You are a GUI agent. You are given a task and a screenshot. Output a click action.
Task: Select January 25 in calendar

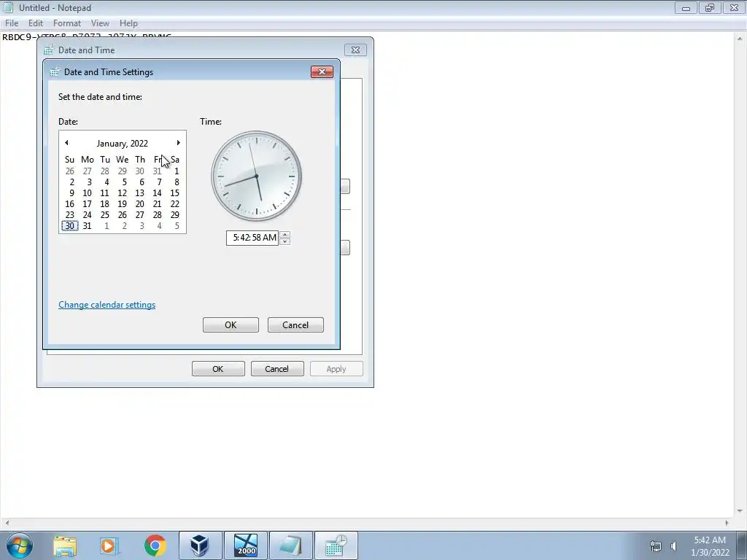point(105,215)
